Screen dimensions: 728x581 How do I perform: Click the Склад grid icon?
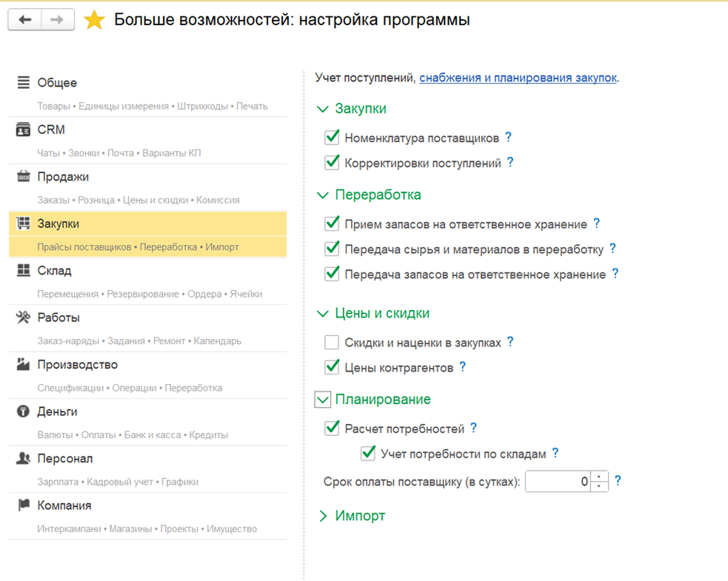coord(23,270)
